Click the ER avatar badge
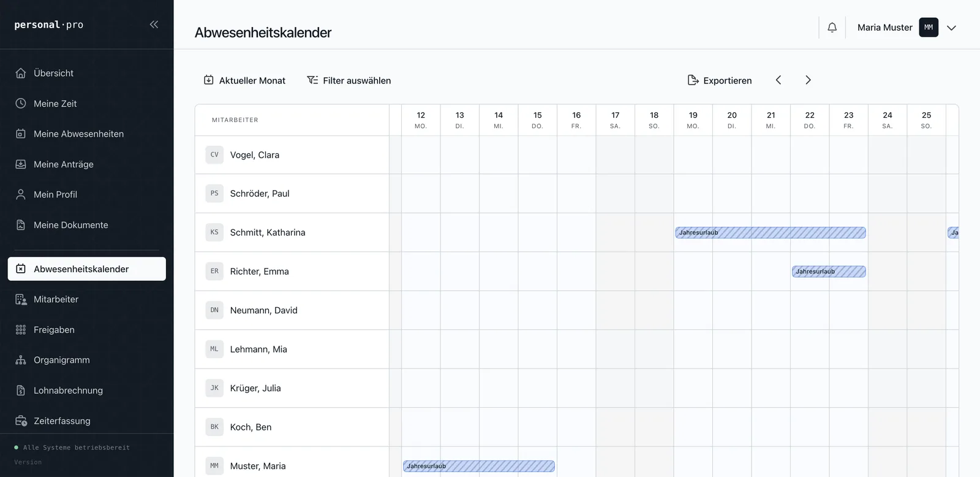This screenshot has width=980, height=477. pyautogui.click(x=214, y=271)
